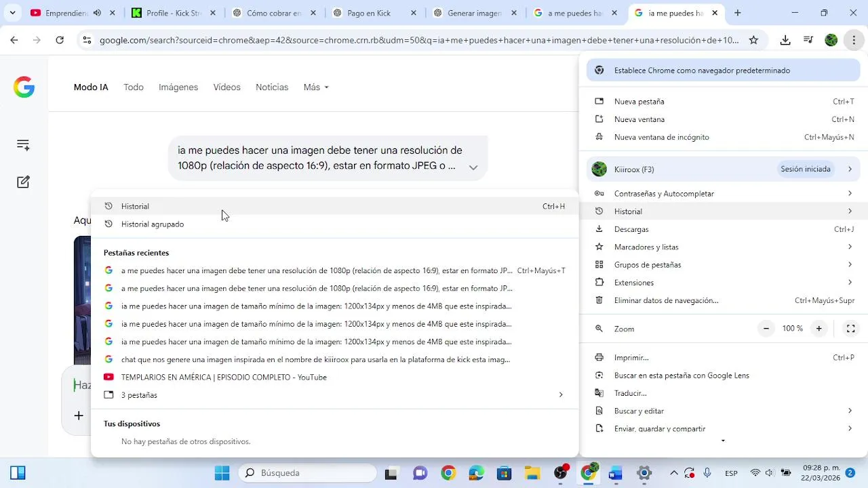The width and height of the screenshot is (868, 488).
Task: Open Enviar, guardar y compartir
Action: coord(724,428)
